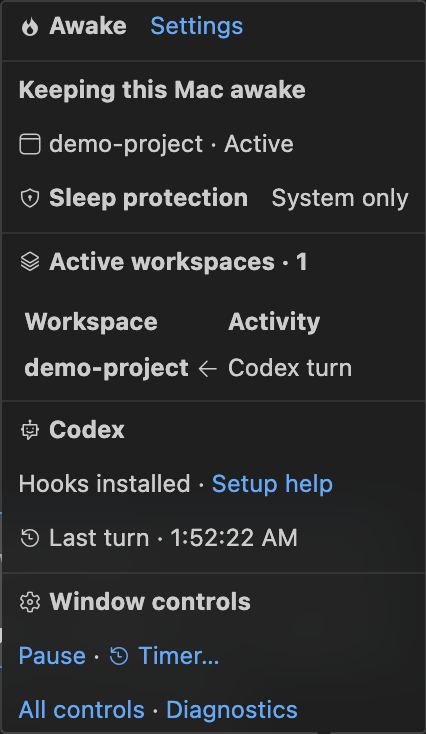Open the Setup help link
Screen dimensions: 426x734
click(x=272, y=484)
